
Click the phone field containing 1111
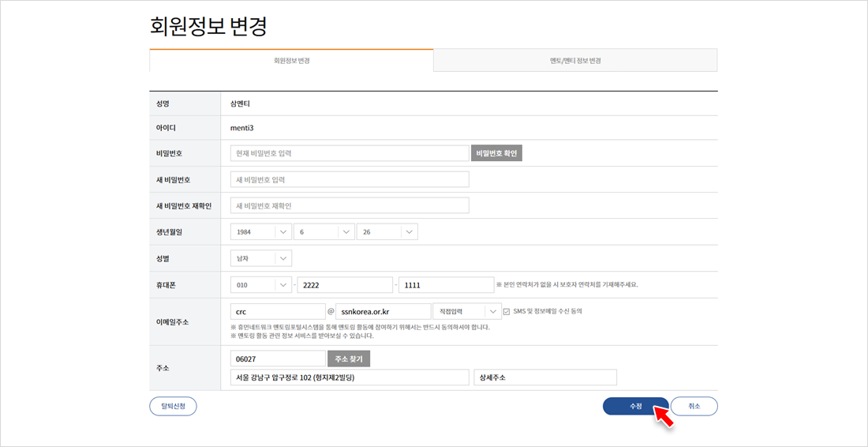click(446, 284)
